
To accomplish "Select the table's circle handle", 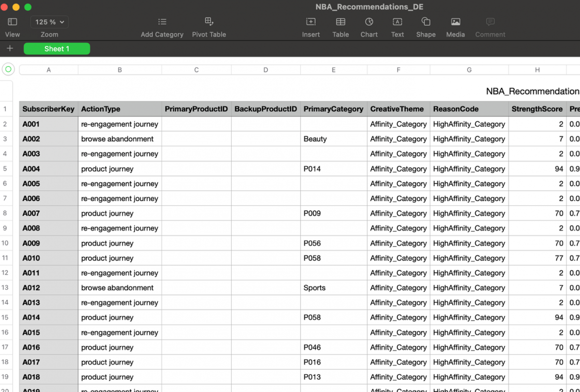I will [8, 69].
